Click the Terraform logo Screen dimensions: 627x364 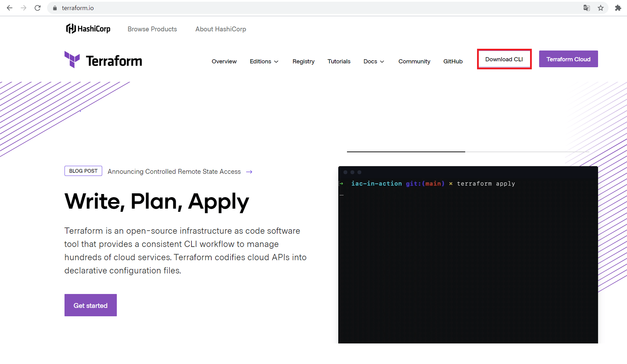[103, 60]
